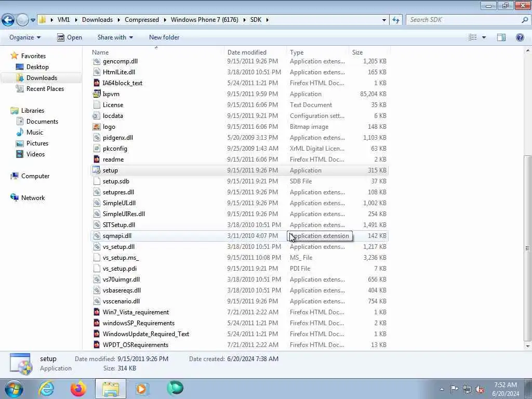Select the Win7_Vista_requirement file name

pyautogui.click(x=136, y=312)
